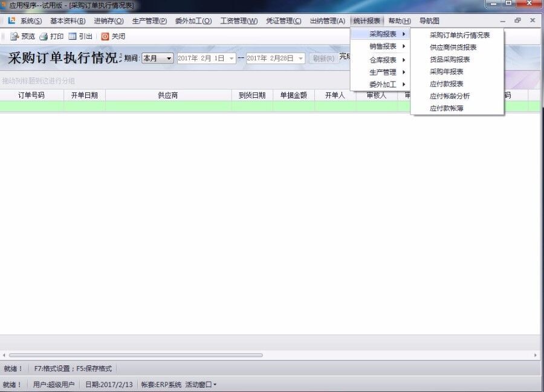This screenshot has height=392, width=544.
Task: Open the 基本资料(B) menu
Action: (x=68, y=21)
